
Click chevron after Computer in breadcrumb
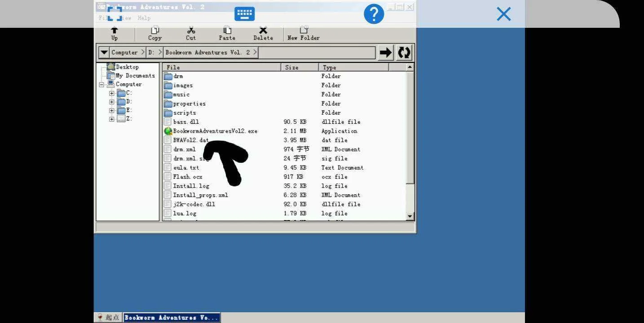point(143,52)
